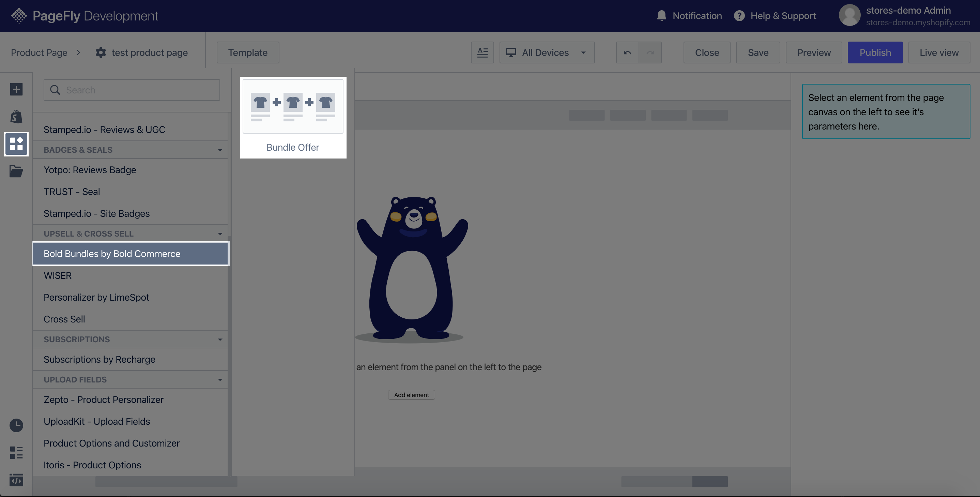980x497 pixels.
Task: Click the test product page title
Action: (150, 52)
